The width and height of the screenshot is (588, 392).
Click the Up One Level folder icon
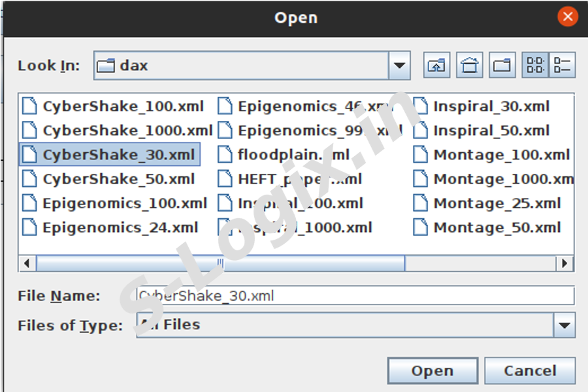(437, 65)
